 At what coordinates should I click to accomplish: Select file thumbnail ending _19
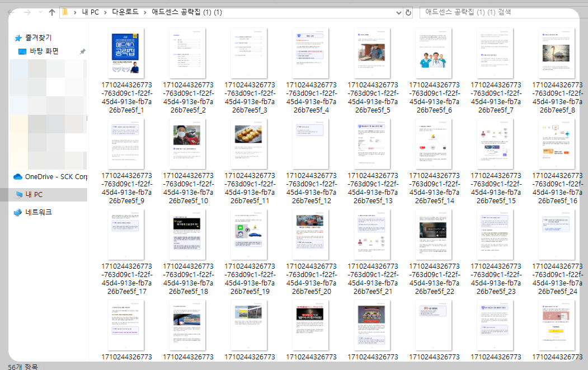tap(248, 235)
